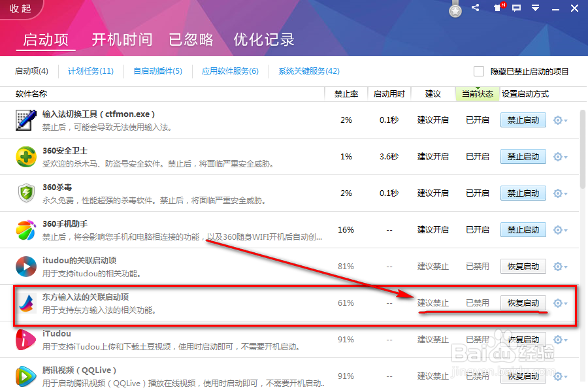Select 360安全卫士 row title
Screen dimensions: 588x392
tap(65, 151)
